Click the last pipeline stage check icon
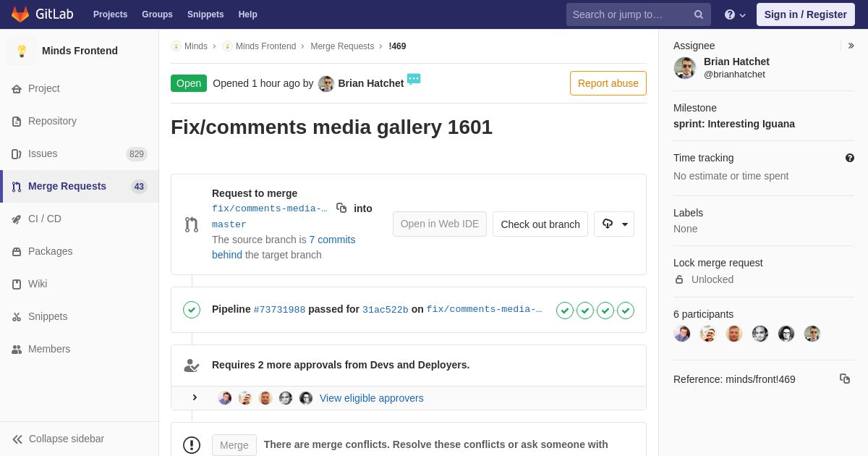Image resolution: width=868 pixels, height=456 pixels. click(x=626, y=311)
